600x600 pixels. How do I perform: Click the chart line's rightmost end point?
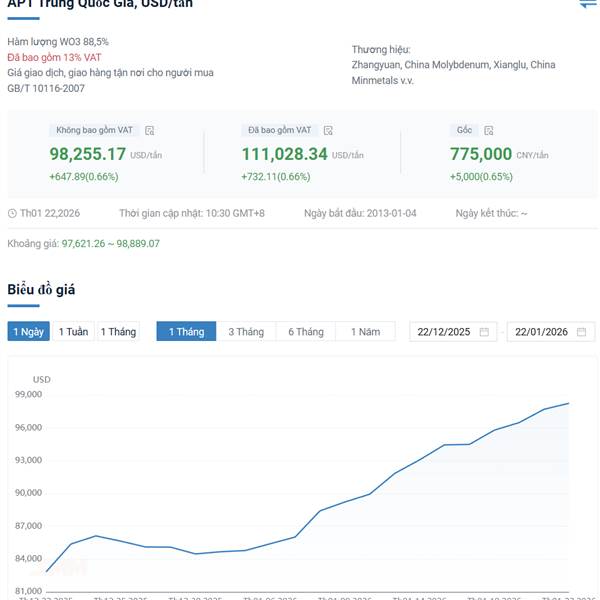(569, 403)
